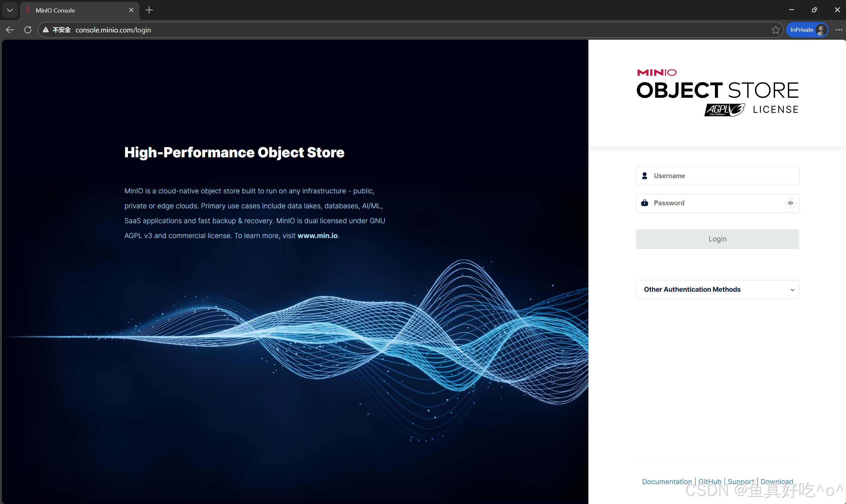Open the www.min.io link

click(317, 236)
